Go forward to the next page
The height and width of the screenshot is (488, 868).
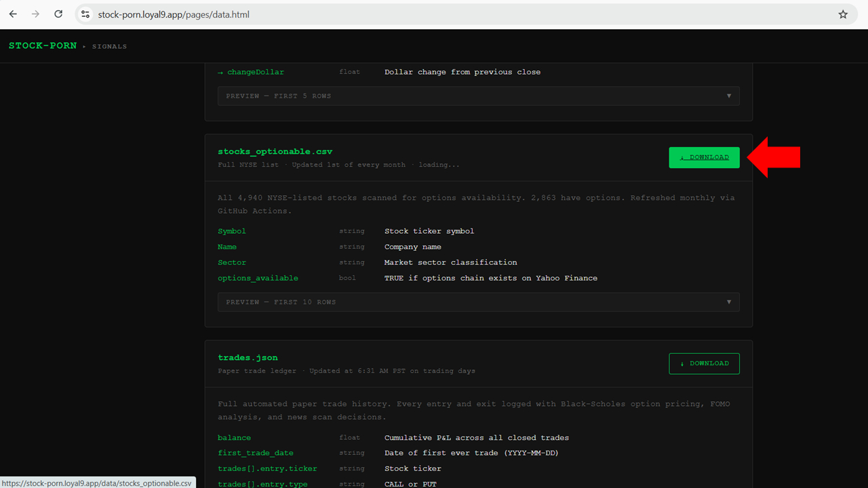click(35, 14)
